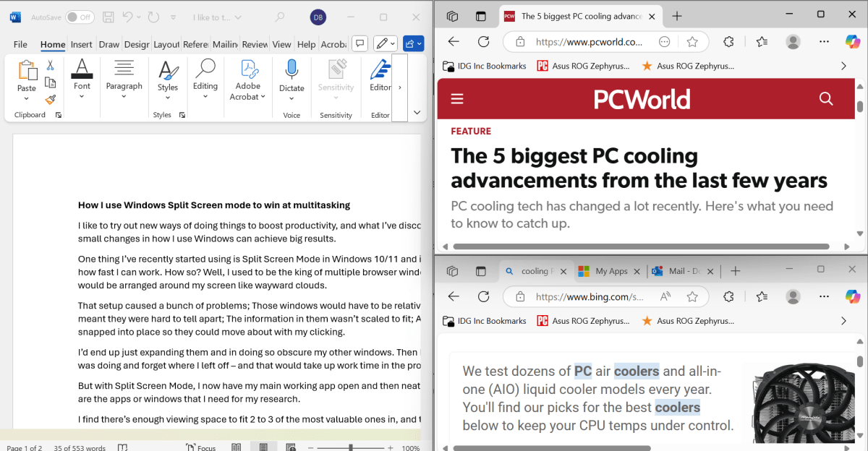Open the Editor pen icon
This screenshot has height=451, width=868.
(x=380, y=69)
